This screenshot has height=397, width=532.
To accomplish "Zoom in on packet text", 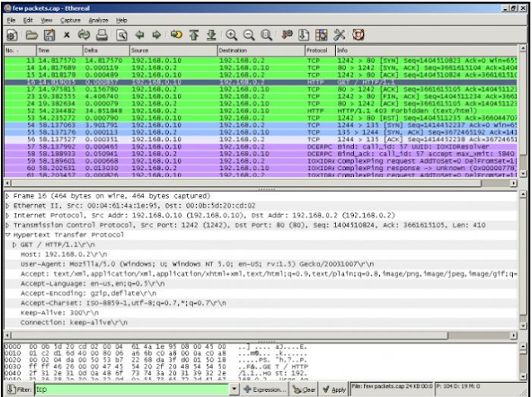I will [x=231, y=35].
